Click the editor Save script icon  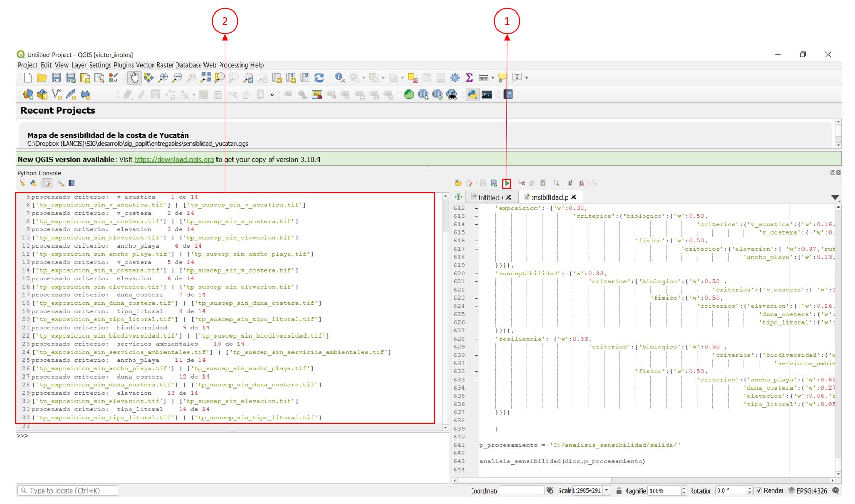coord(483,183)
